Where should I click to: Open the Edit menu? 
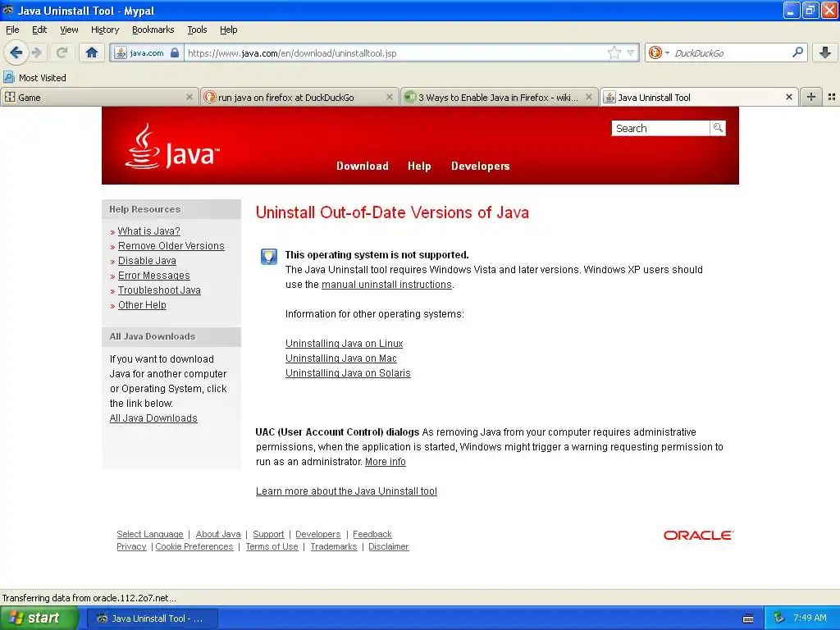[x=39, y=30]
